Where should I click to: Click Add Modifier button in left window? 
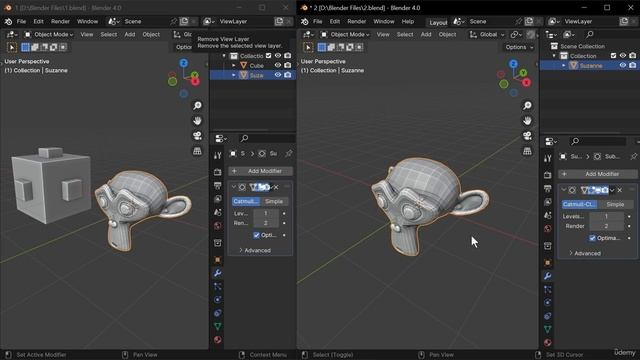point(260,171)
